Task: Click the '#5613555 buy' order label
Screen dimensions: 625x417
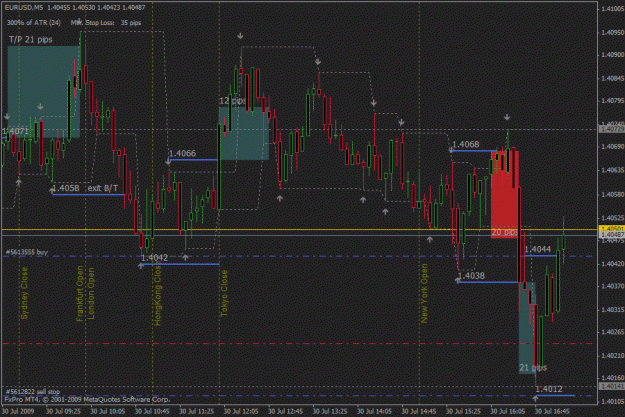Action: (27, 252)
